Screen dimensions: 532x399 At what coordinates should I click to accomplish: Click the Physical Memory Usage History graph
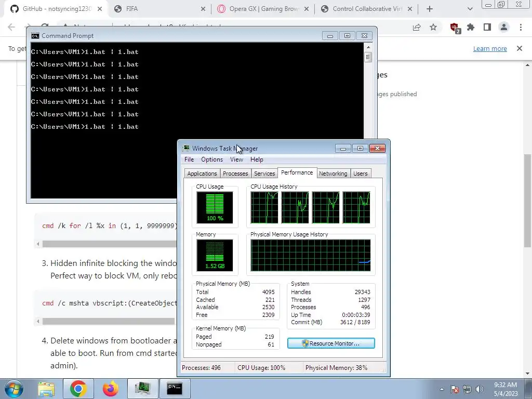pos(311,256)
